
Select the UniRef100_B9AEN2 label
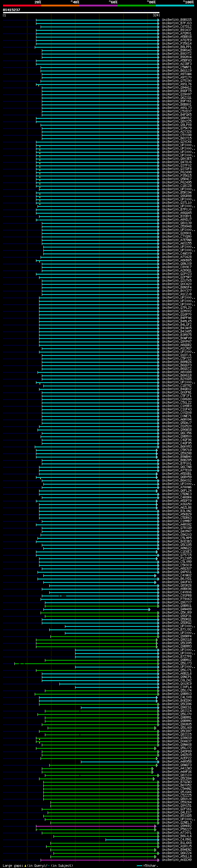click(177, 850)
